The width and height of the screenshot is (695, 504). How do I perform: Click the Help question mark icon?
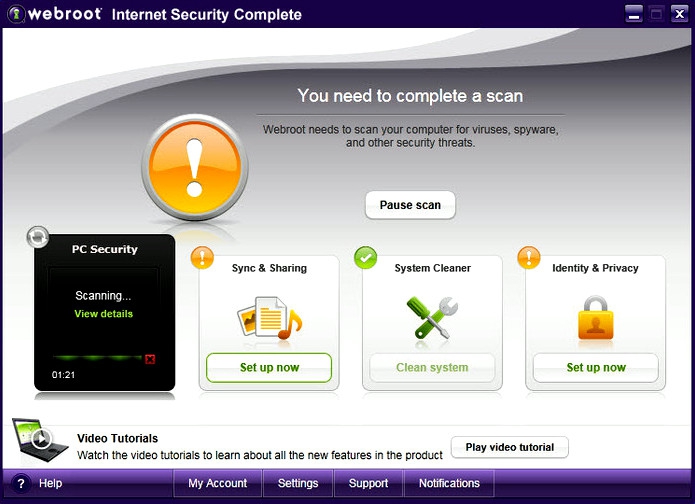pos(20,483)
